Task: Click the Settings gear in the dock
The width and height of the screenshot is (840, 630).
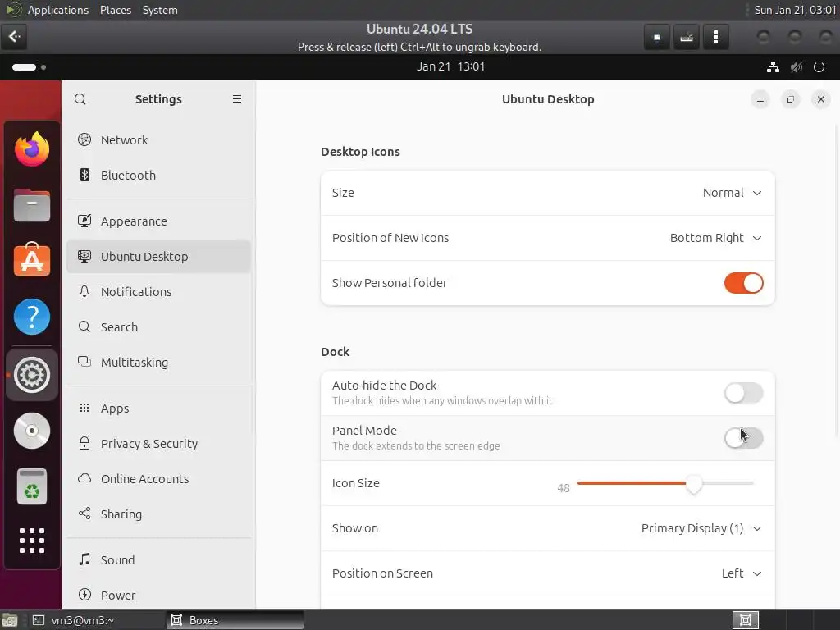Action: 32,375
